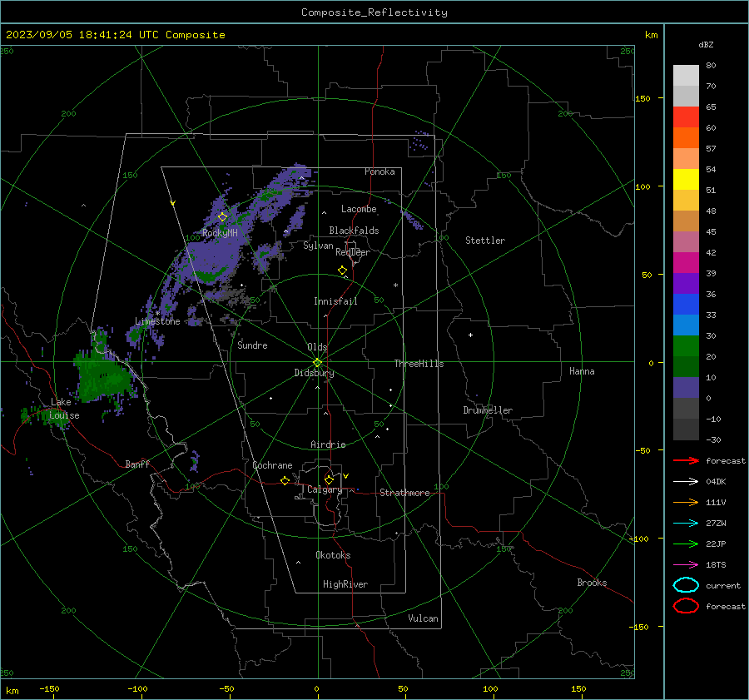Click the Innisfail town label

335,301
